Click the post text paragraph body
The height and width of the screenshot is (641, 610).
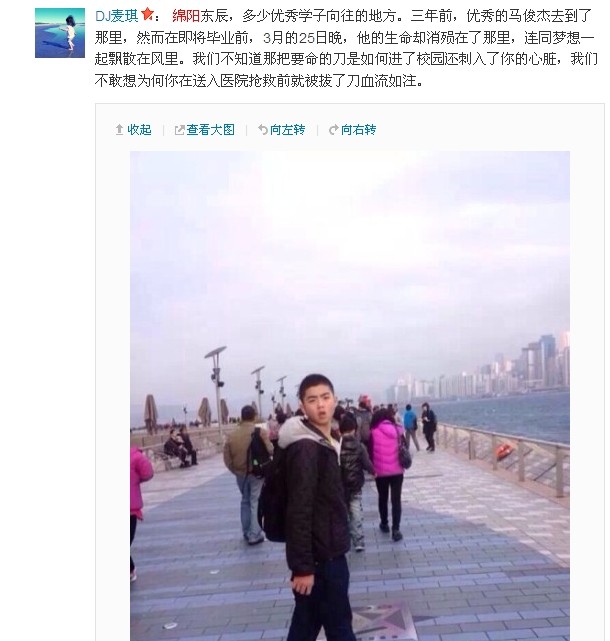[x=347, y=48]
